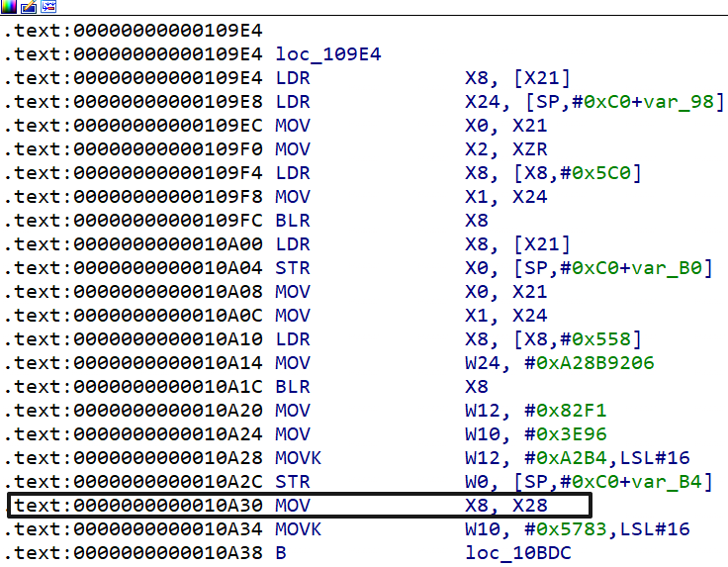Select the #0xA2B4 operand

pos(566,458)
